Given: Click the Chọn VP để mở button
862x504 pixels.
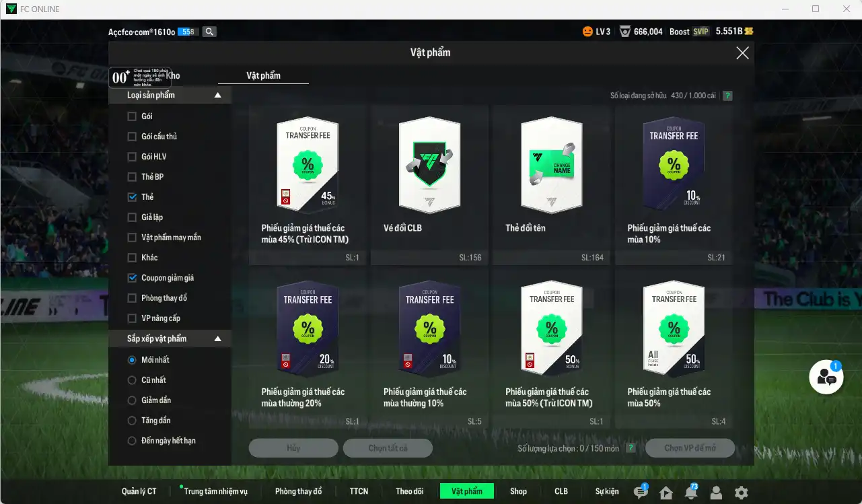Looking at the screenshot, I should pyautogui.click(x=690, y=448).
